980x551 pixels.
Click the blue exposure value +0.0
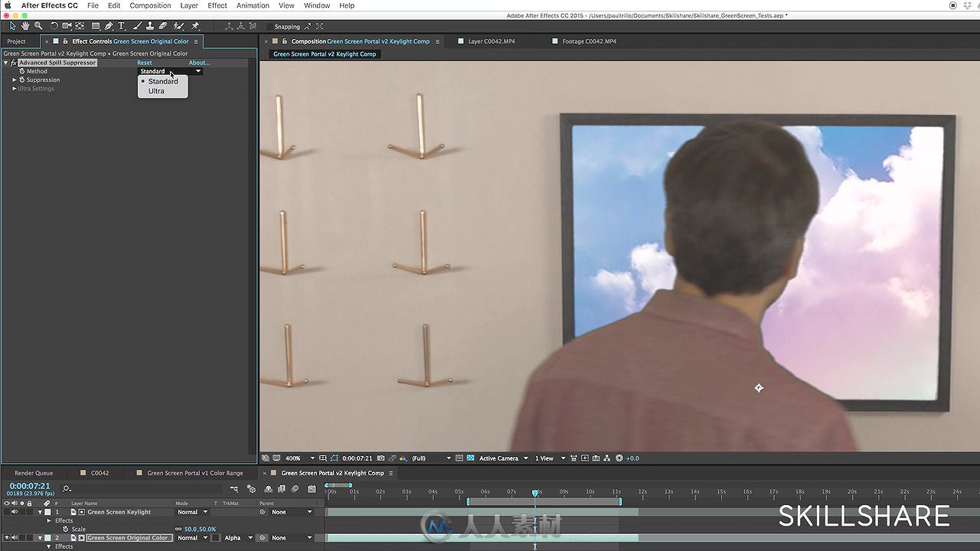632,458
